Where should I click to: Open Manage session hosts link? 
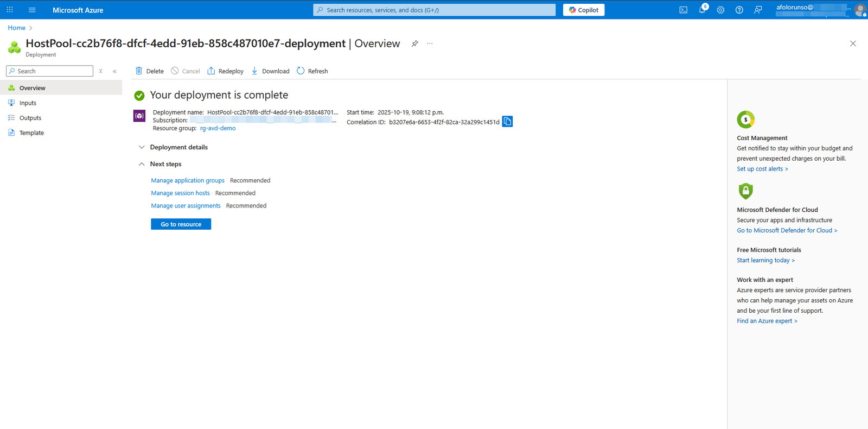click(x=180, y=193)
